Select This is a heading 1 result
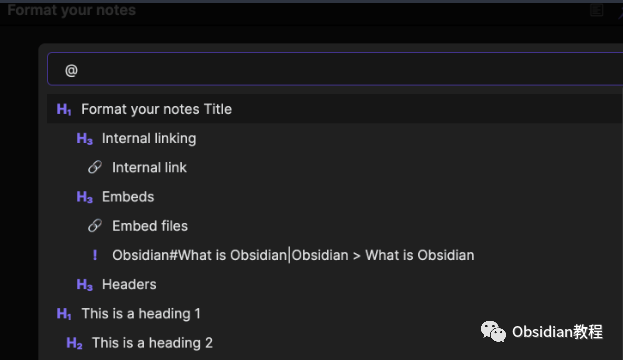The height and width of the screenshot is (360, 623). 335,314
